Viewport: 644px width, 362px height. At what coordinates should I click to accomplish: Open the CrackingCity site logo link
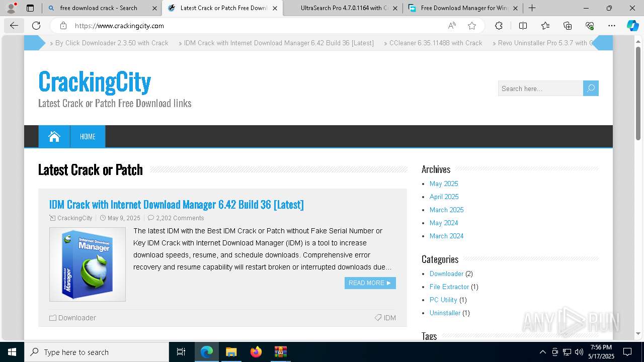[95, 81]
